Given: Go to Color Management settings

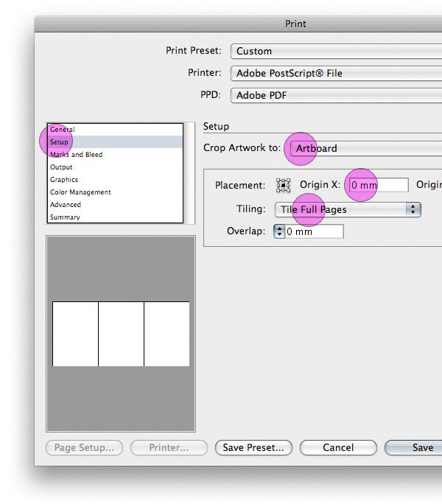Looking at the screenshot, I should click(x=81, y=192).
